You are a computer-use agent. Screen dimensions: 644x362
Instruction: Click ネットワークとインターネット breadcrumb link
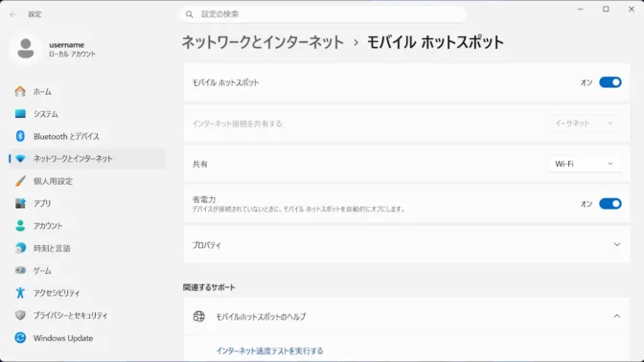coord(263,42)
